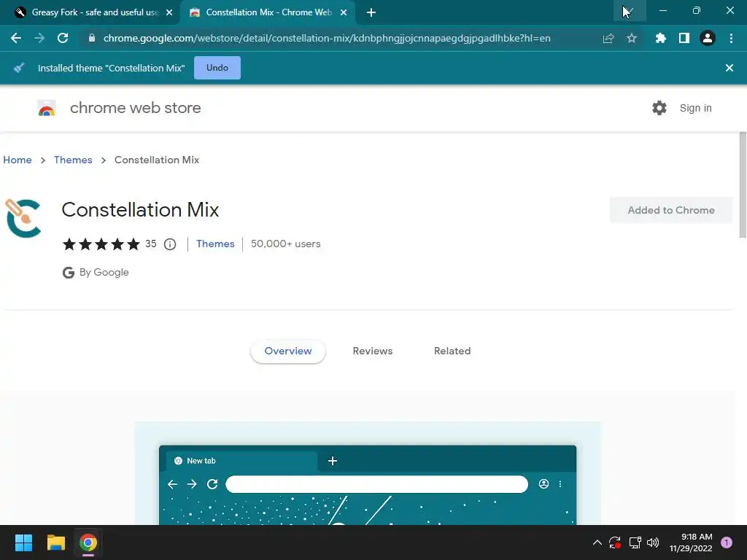The width and height of the screenshot is (747, 560).
Task: Open the Chrome three-dot menu
Action: [731, 38]
